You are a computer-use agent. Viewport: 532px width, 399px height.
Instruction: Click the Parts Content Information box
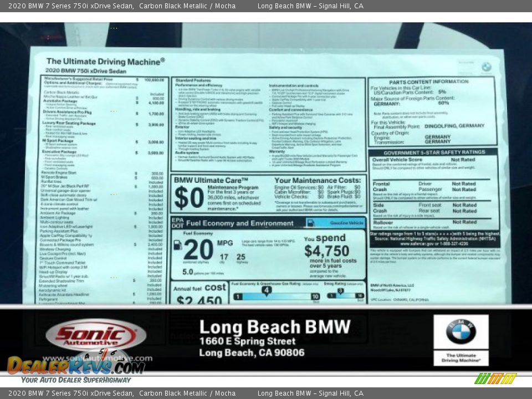point(432,111)
